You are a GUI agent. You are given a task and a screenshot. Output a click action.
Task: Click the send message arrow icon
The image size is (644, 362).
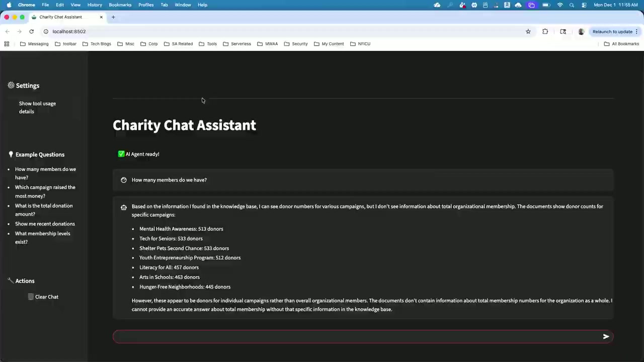pyautogui.click(x=606, y=337)
